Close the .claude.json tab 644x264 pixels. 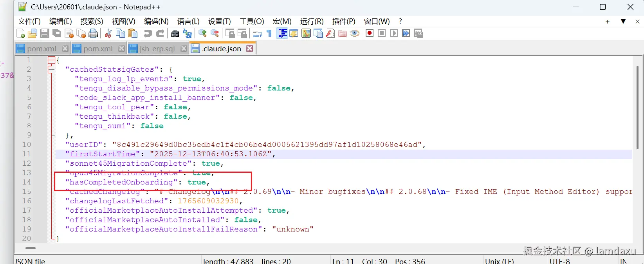(249, 49)
